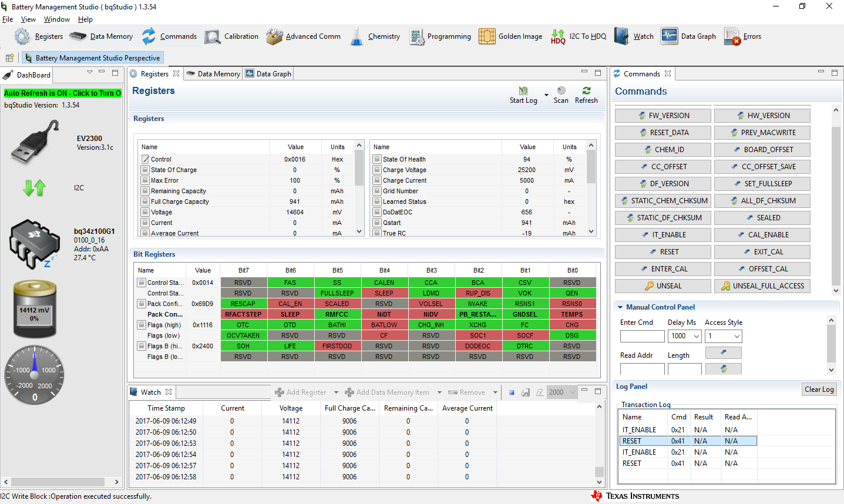
Task: Open the Commands toolbar icon
Action: click(x=149, y=36)
